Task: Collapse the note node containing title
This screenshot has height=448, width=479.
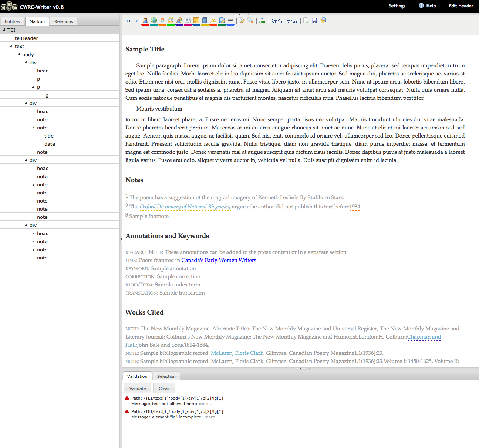Action: point(33,128)
